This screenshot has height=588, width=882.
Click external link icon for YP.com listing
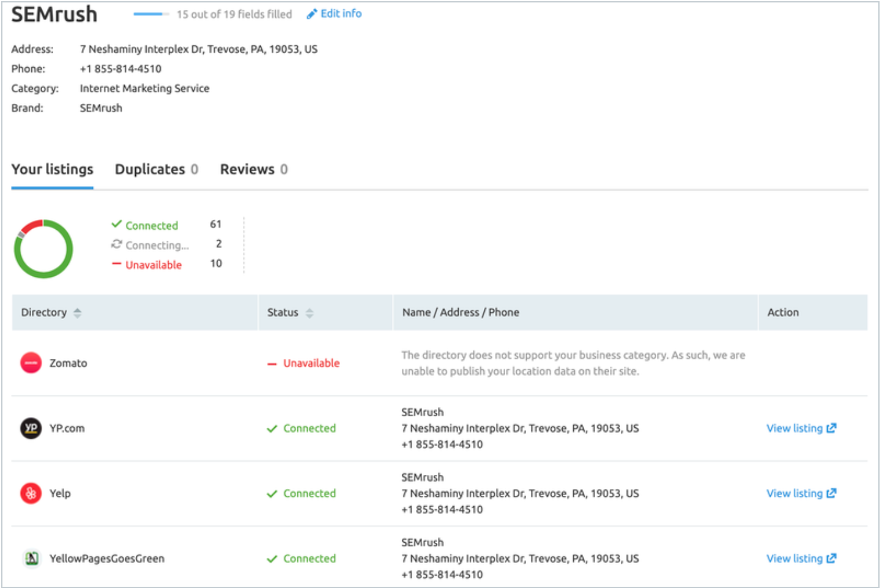[831, 428]
